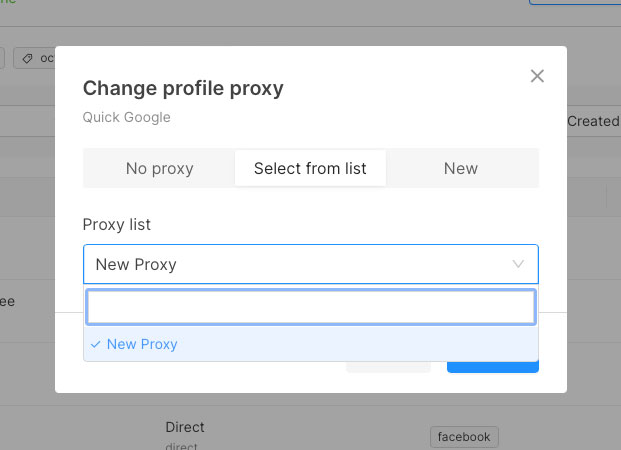
Task: Click the facebook tag label
Action: click(x=464, y=437)
